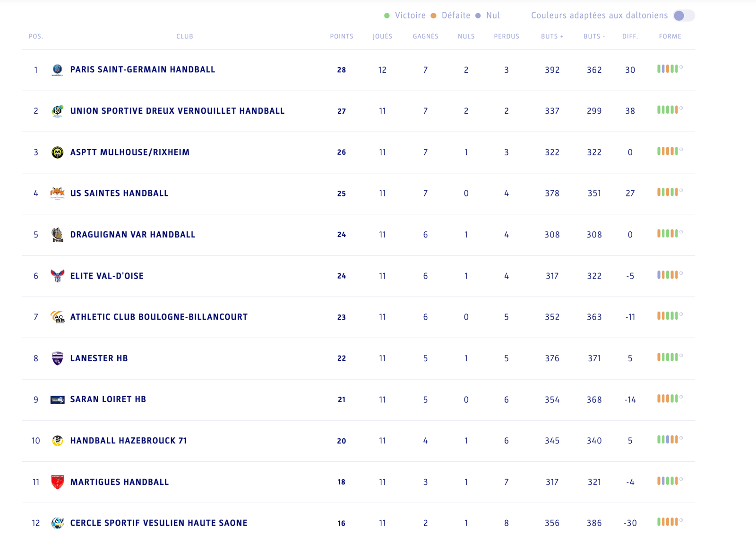Click Couleurs adaptées aux daltoniens label

(x=599, y=16)
